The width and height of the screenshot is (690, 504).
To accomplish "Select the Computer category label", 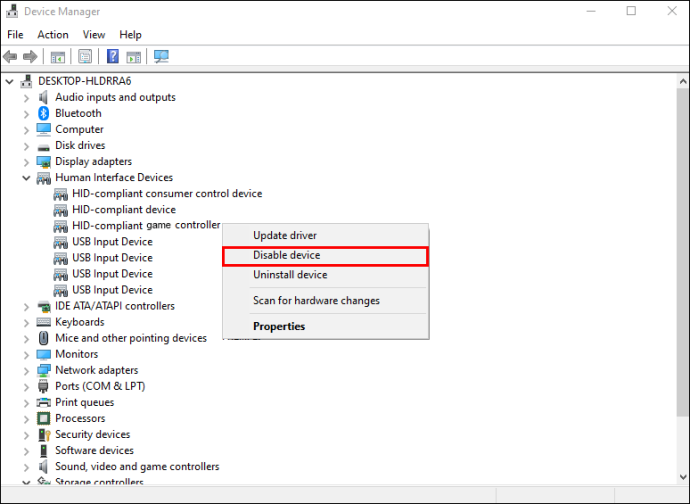I will pos(79,129).
